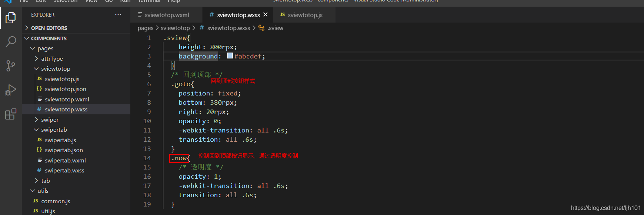Expand the swiper folder
The image size is (644, 215).
[76, 120]
